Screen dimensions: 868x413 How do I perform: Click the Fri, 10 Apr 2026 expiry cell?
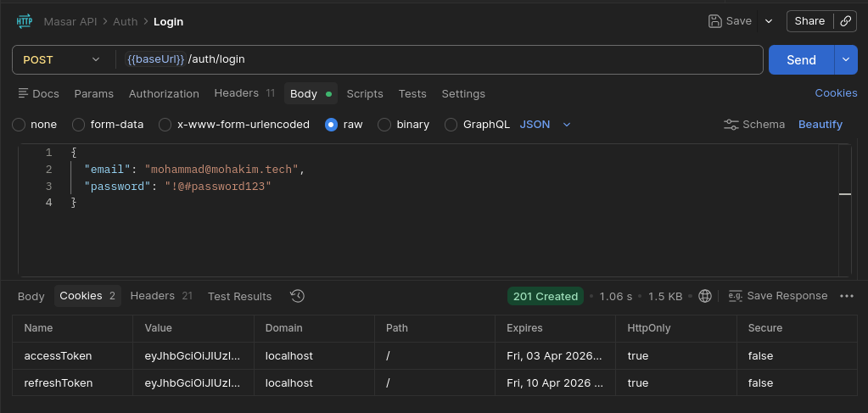click(x=555, y=382)
